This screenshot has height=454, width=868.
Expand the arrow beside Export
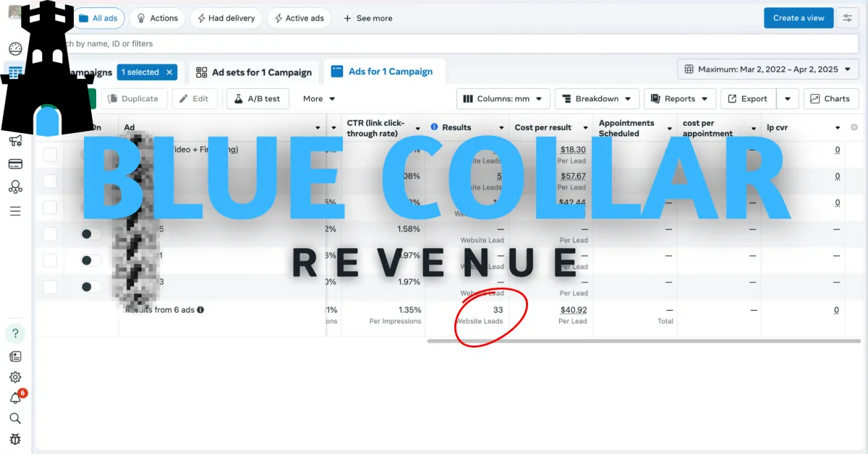[x=788, y=99]
